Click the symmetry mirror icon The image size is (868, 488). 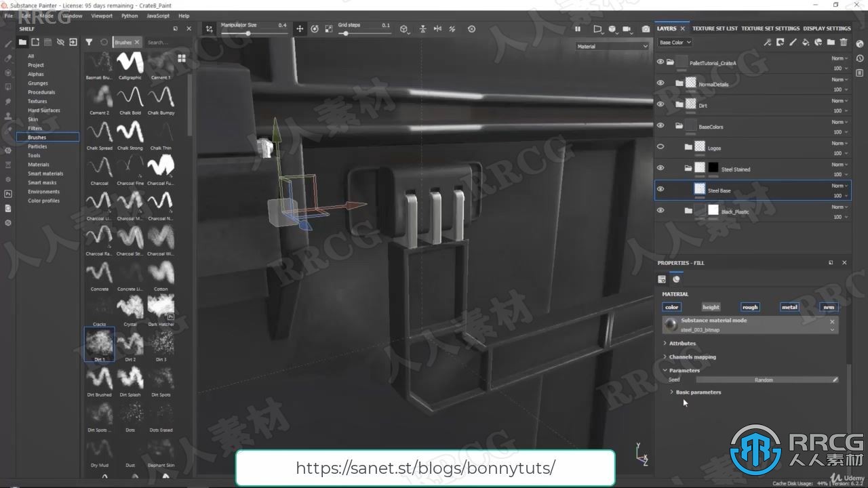pos(437,29)
